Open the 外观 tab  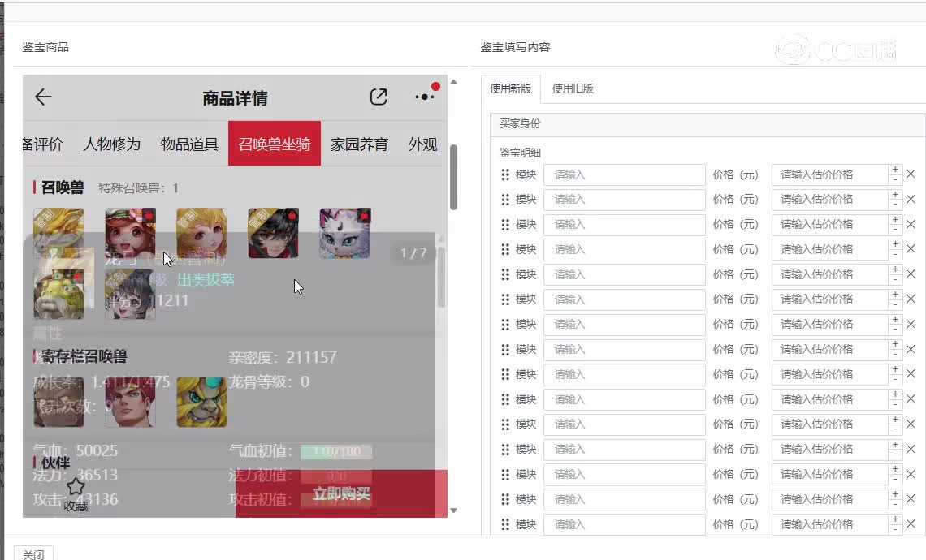[423, 144]
